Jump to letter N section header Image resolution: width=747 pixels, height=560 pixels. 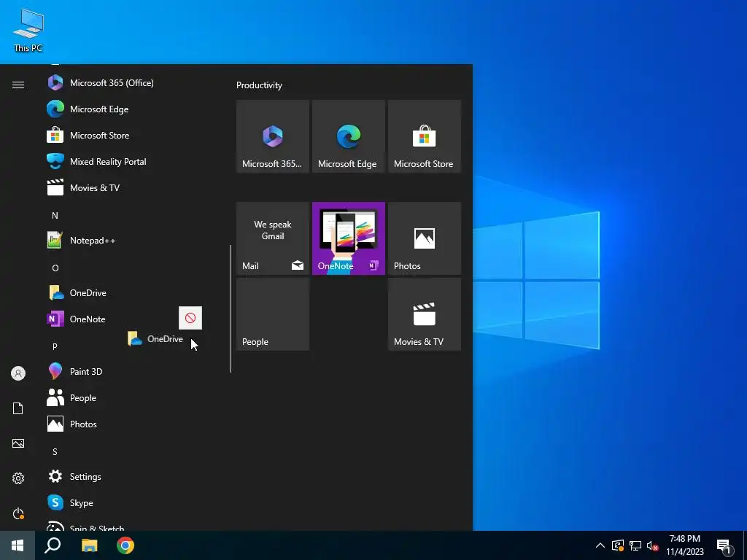click(55, 216)
